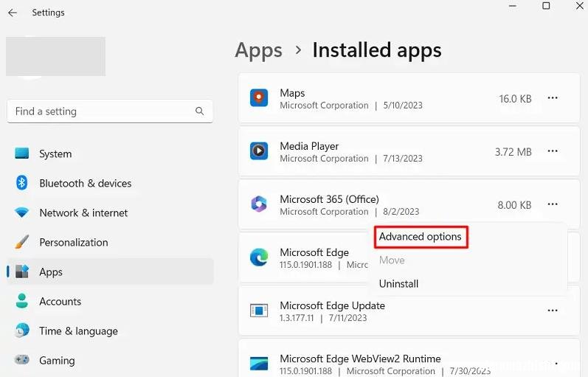The height and width of the screenshot is (377, 588).
Task: Close the Settings window
Action: 579,6
